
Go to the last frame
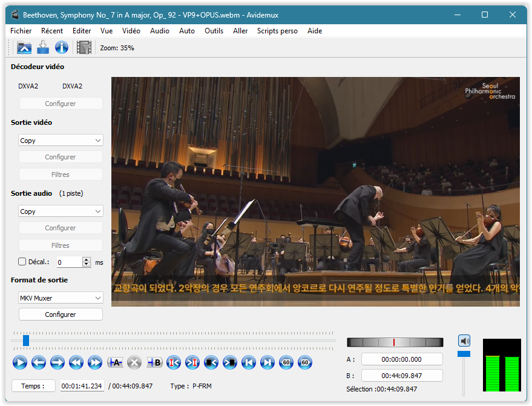[268, 362]
